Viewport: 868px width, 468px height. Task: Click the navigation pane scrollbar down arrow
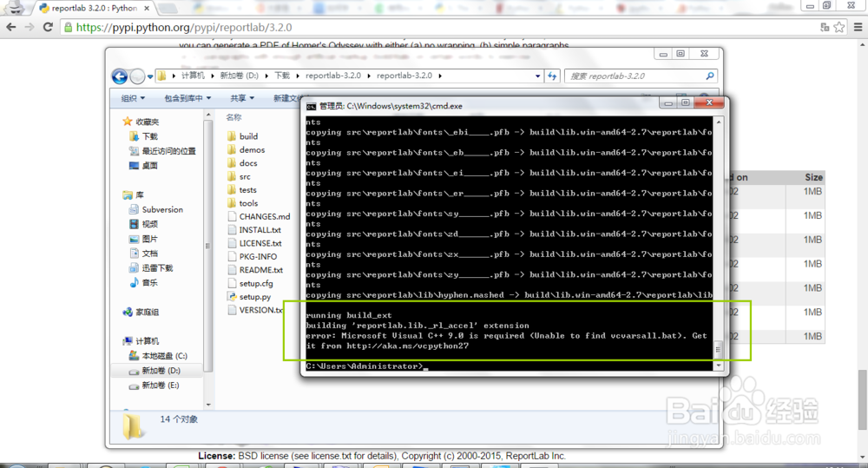click(208, 405)
